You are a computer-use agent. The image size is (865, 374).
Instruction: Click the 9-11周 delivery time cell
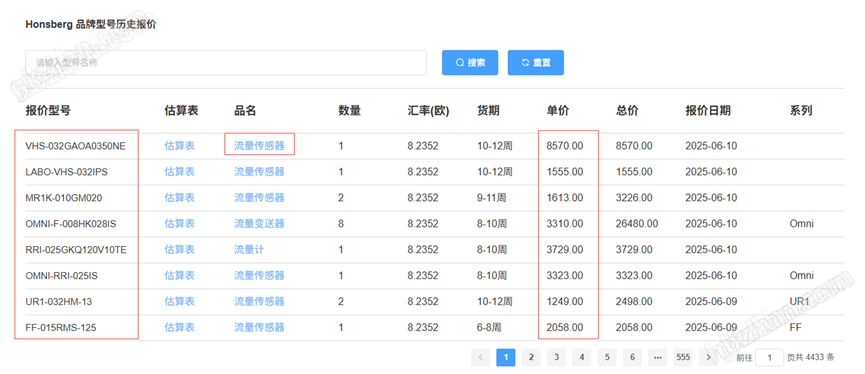pyautogui.click(x=492, y=198)
